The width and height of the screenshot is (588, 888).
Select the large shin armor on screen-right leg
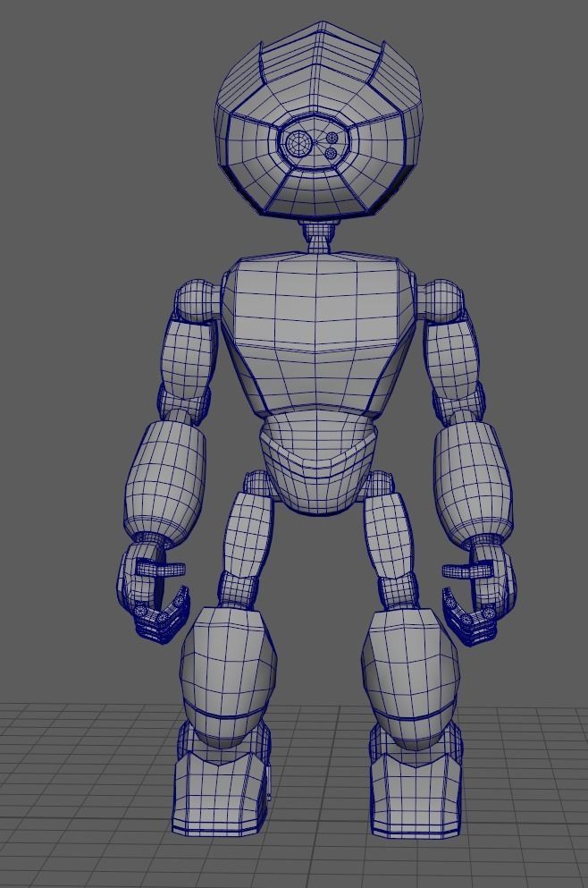[x=411, y=677]
